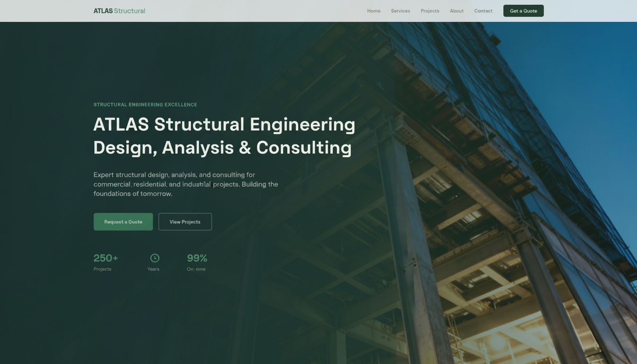Open the Contact nav link

[x=483, y=11]
